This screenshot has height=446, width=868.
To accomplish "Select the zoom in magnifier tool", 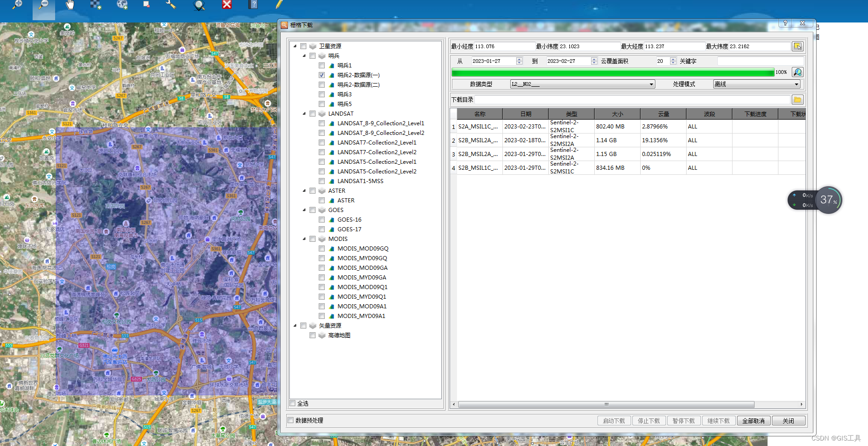I will click(17, 5).
